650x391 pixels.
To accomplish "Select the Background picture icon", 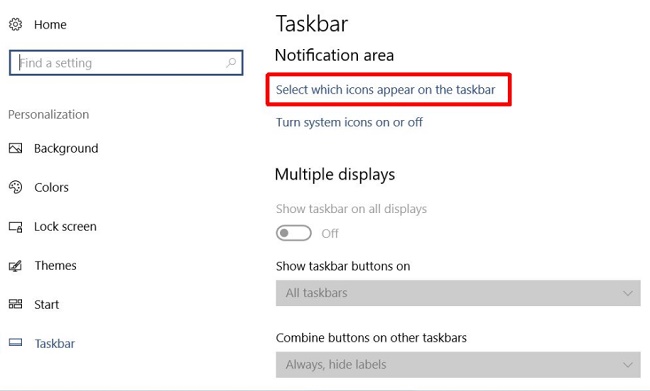I will (15, 148).
